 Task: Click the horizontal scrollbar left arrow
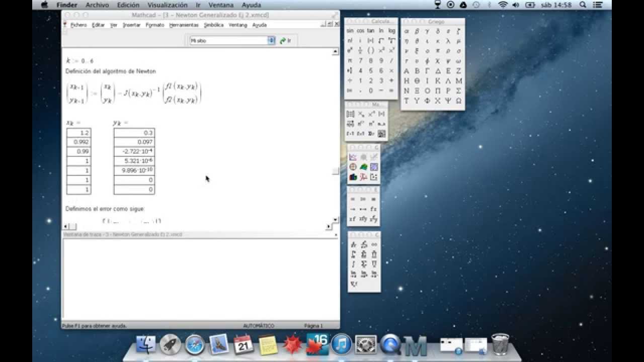(65, 226)
